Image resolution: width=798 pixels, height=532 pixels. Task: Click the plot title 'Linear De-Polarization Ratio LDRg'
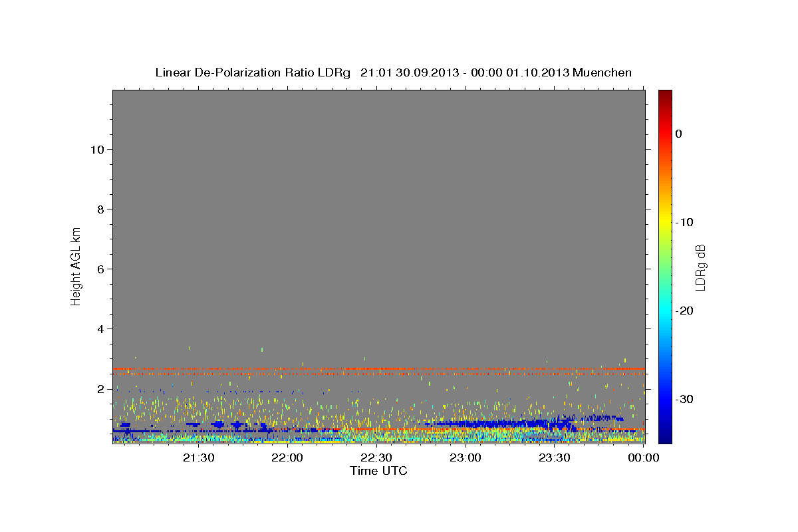253,72
